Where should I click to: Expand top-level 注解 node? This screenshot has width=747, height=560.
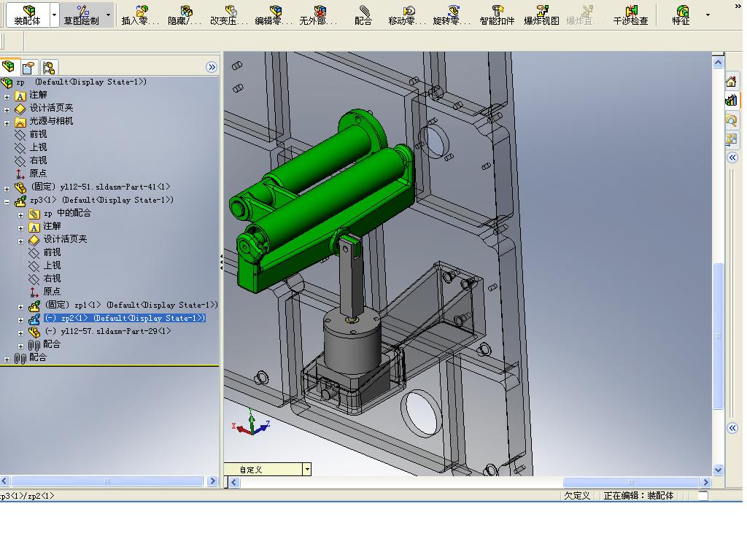7,97
